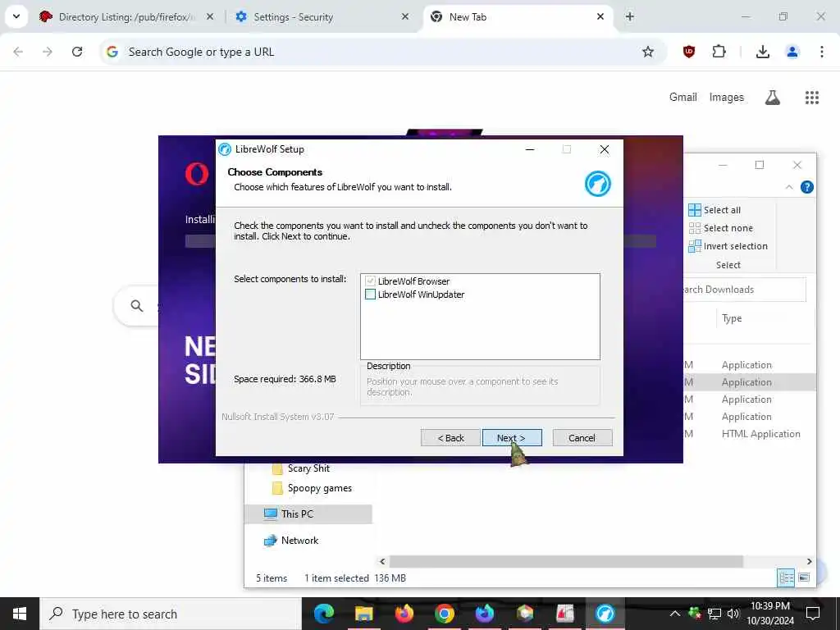This screenshot has width=840, height=630.
Task: Open the Google Images link
Action: coord(727,97)
